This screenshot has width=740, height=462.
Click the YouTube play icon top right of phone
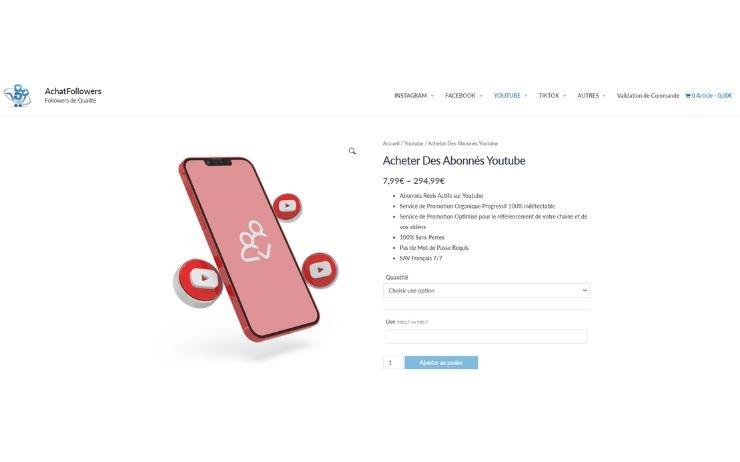pyautogui.click(x=287, y=207)
